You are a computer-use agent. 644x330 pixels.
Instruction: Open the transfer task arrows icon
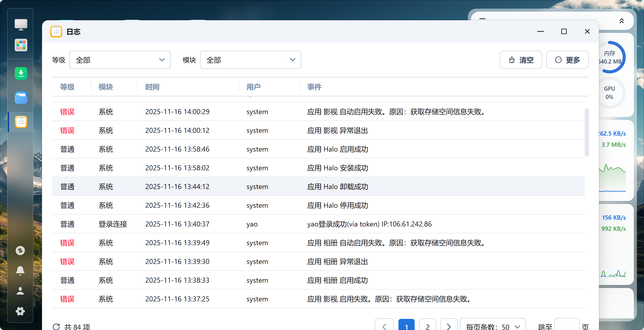pos(20,251)
